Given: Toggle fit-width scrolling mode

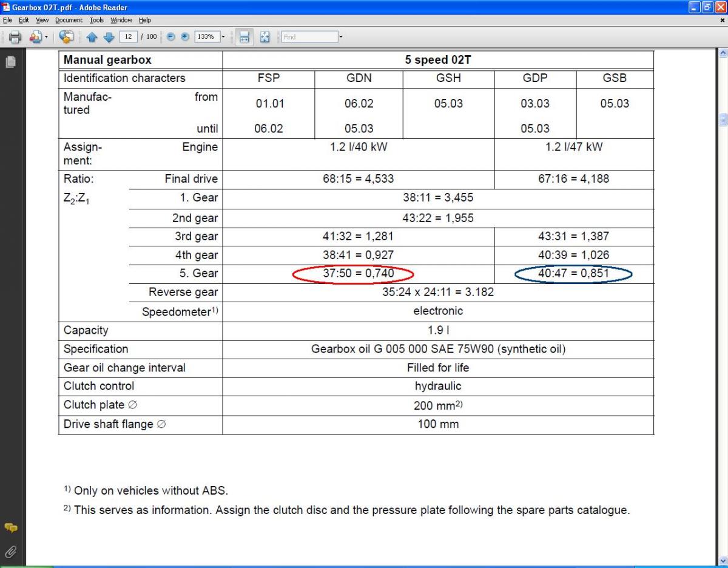Looking at the screenshot, I should coord(244,37).
